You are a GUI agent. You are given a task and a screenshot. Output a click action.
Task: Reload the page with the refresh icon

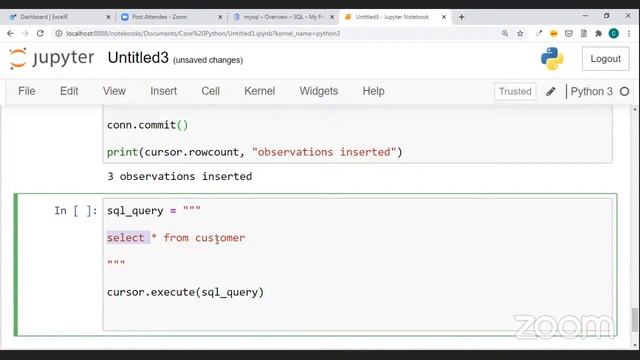coord(40,33)
